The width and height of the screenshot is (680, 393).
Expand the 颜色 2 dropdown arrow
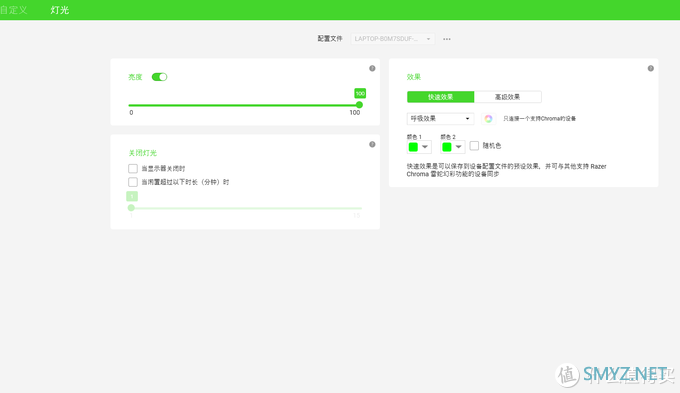click(458, 147)
